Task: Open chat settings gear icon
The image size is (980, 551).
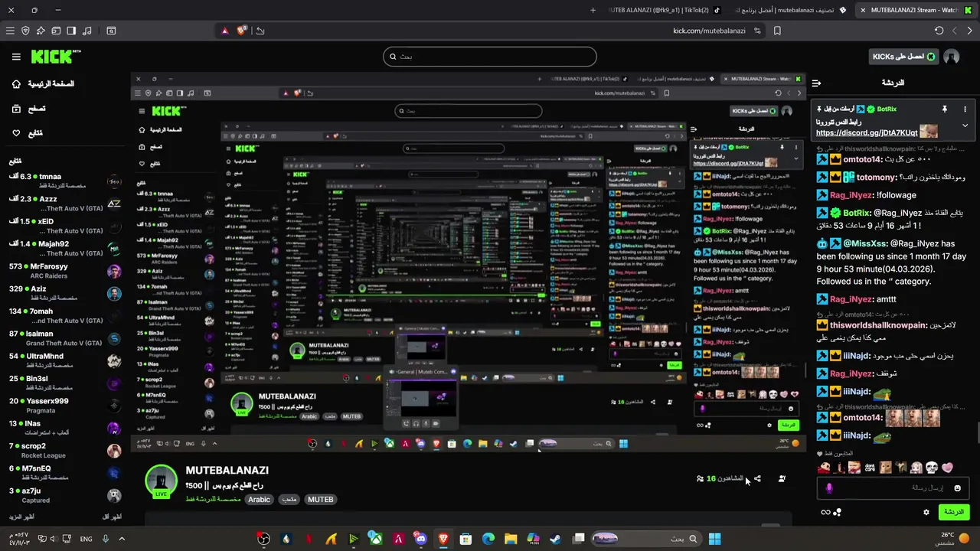Action: pyautogui.click(x=926, y=512)
